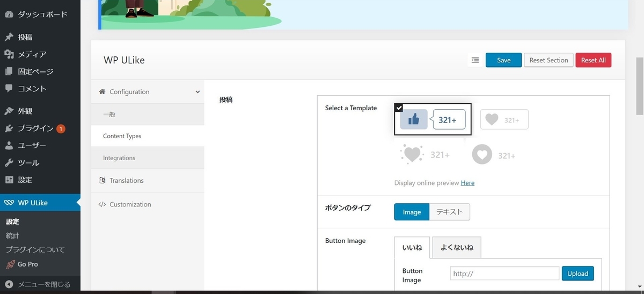The image size is (644, 294).
Task: Click the page vertical scrollbar
Action: [640, 86]
